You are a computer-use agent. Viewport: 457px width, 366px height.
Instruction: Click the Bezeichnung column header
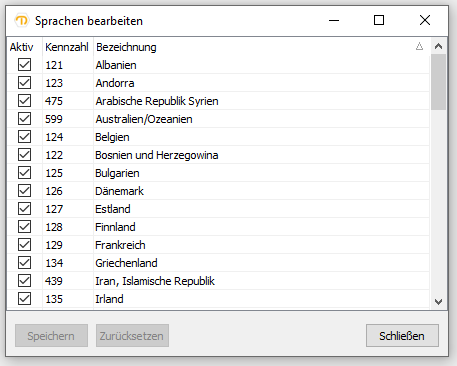[262, 47]
